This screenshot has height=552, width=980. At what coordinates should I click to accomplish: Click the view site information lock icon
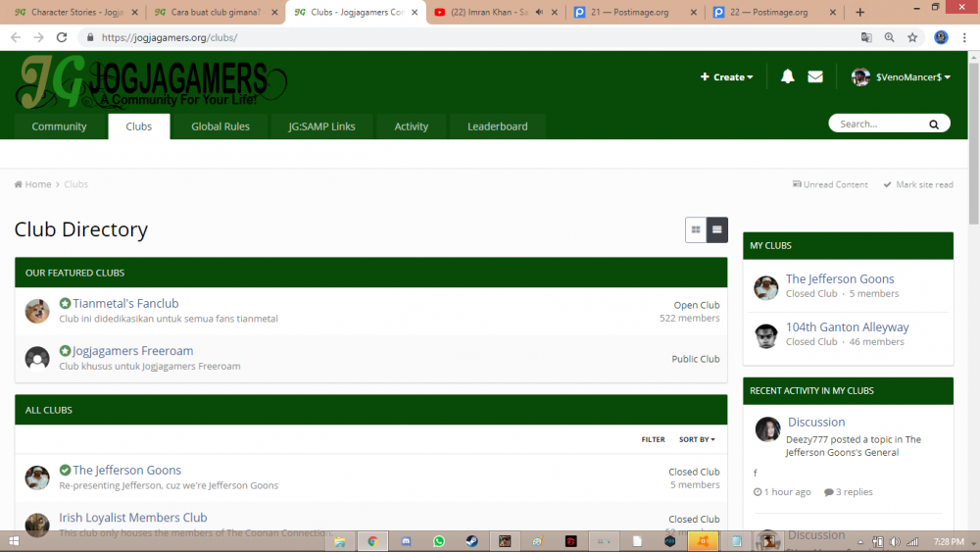pyautogui.click(x=90, y=37)
